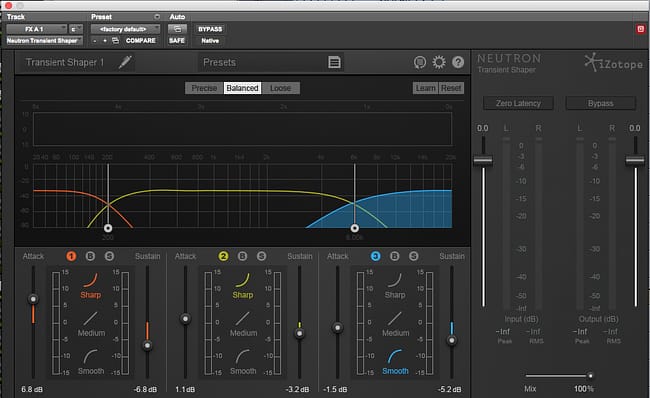The image size is (650, 398).
Task: Click the 200 Hz crossover handle
Action: (108, 228)
